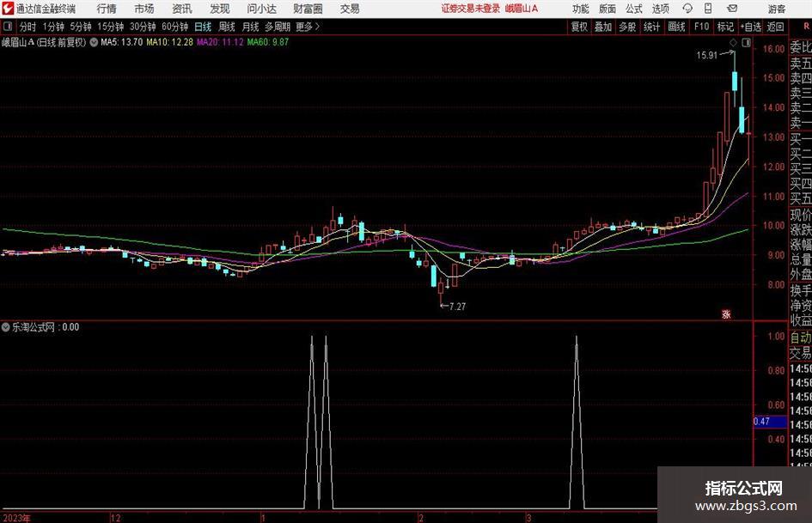Click 峨眉山A (日线 前复权) chart title
The height and width of the screenshot is (523, 812).
pos(44,42)
